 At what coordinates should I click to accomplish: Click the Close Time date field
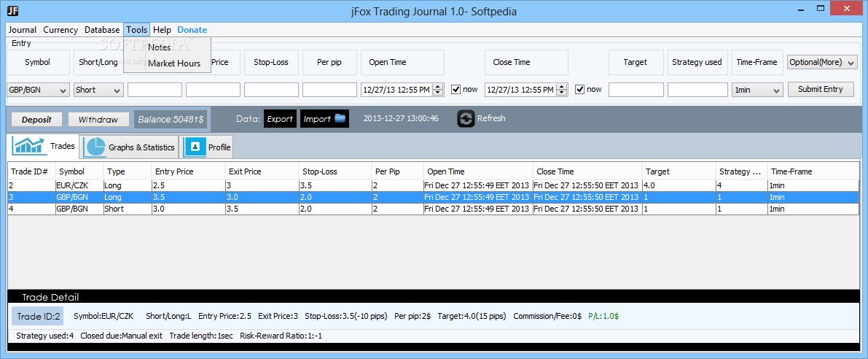[x=521, y=90]
